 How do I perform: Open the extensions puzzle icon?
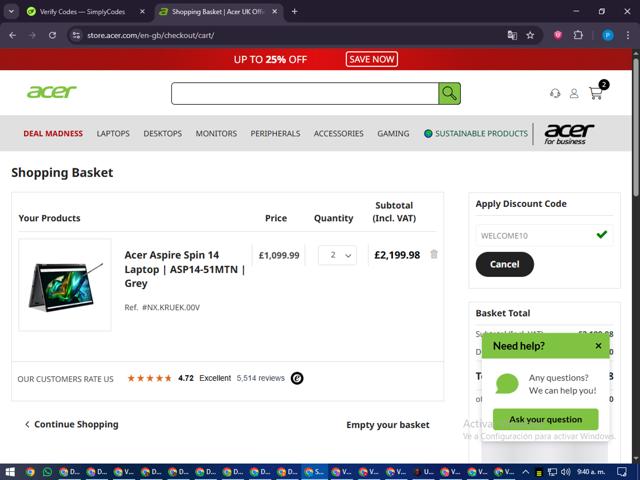pos(578,35)
